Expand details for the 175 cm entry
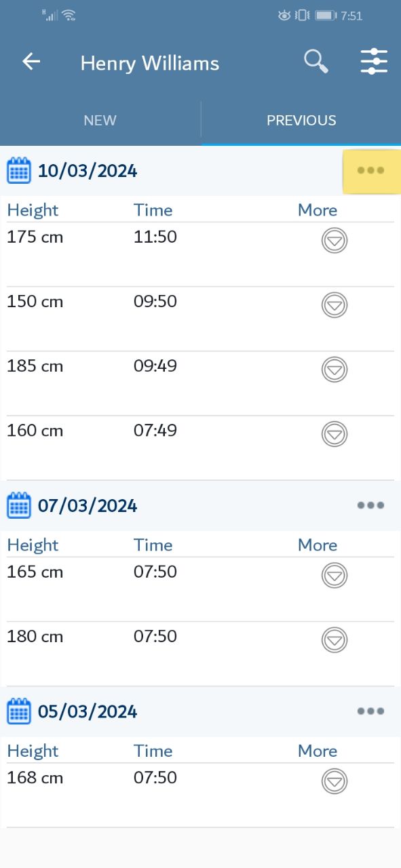The width and height of the screenshot is (401, 868). [x=334, y=240]
